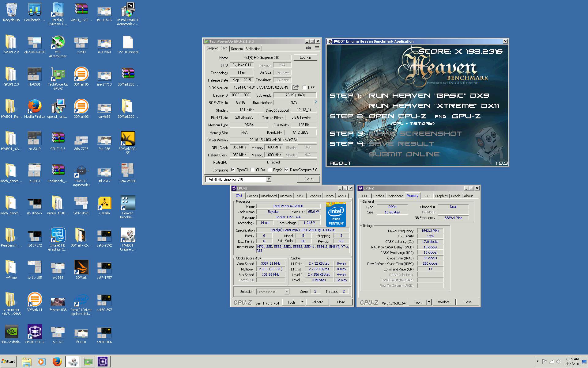The image size is (588, 368).
Task: Click Validate in right CPU-Z window
Action: click(444, 302)
